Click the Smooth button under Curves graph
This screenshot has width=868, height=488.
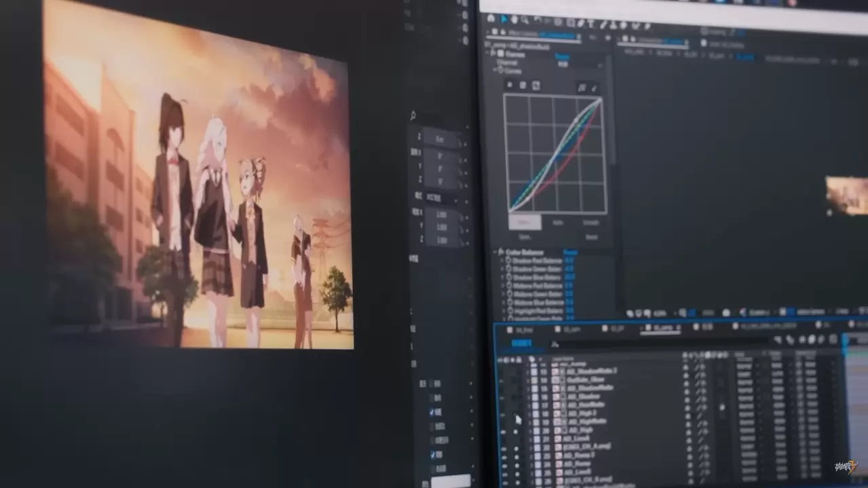coord(591,223)
